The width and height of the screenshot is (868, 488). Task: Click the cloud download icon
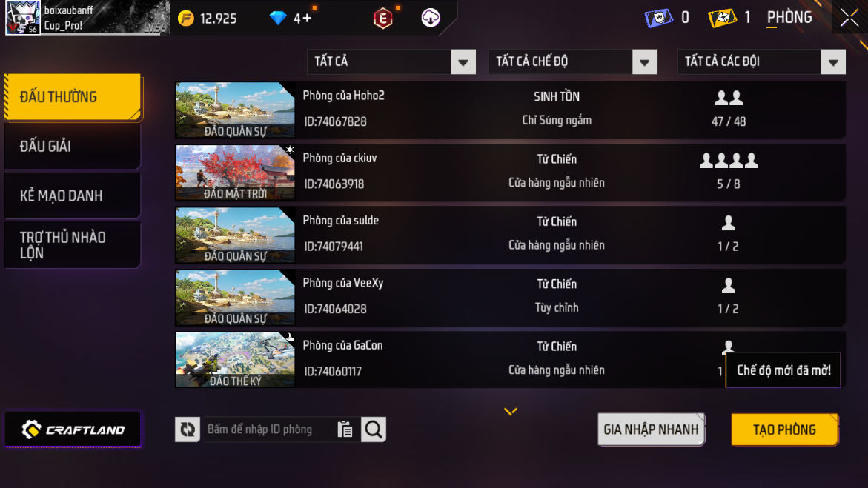[x=430, y=19]
